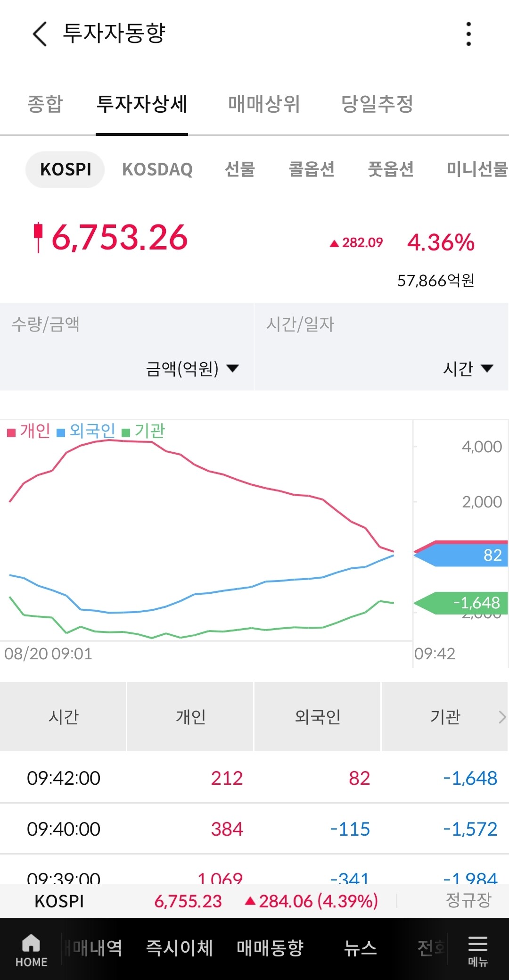
Task: Tap the 기관 green legend marker
Action: [x=126, y=432]
